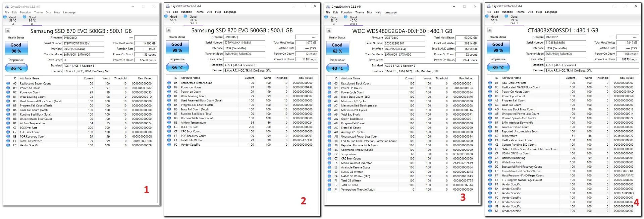Image resolution: width=644 pixels, height=219 pixels.
Task: Click status icon for Raw Read Error Rate
Action: 490,83
